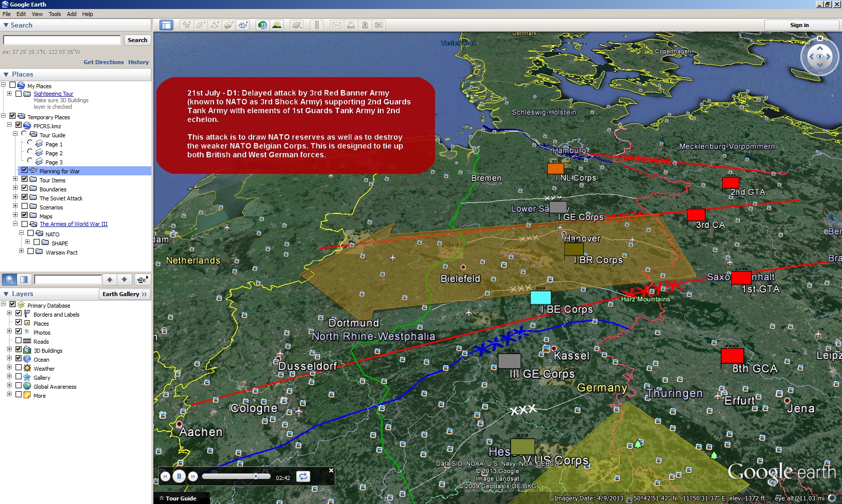This screenshot has width=842, height=504.
Task: Collapse the Search panel triangle
Action: (6, 25)
